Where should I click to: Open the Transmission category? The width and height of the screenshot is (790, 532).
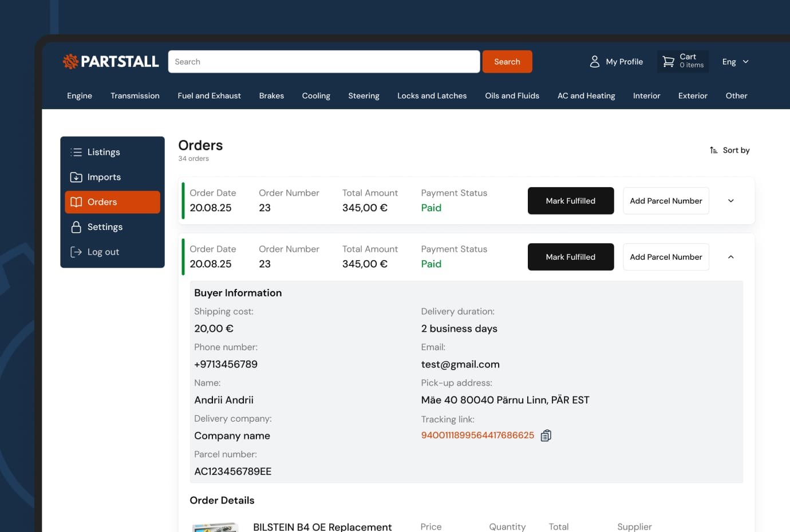coord(135,96)
